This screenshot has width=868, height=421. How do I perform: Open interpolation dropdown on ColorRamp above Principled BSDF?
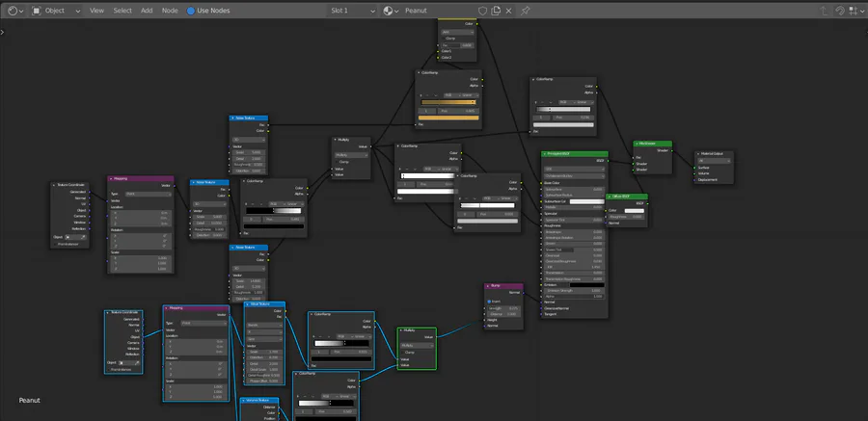click(584, 102)
